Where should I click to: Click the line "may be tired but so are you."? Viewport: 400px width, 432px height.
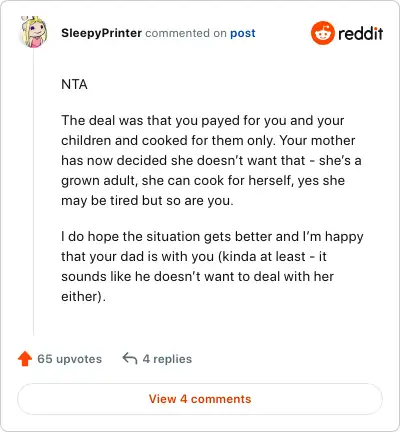pos(147,201)
